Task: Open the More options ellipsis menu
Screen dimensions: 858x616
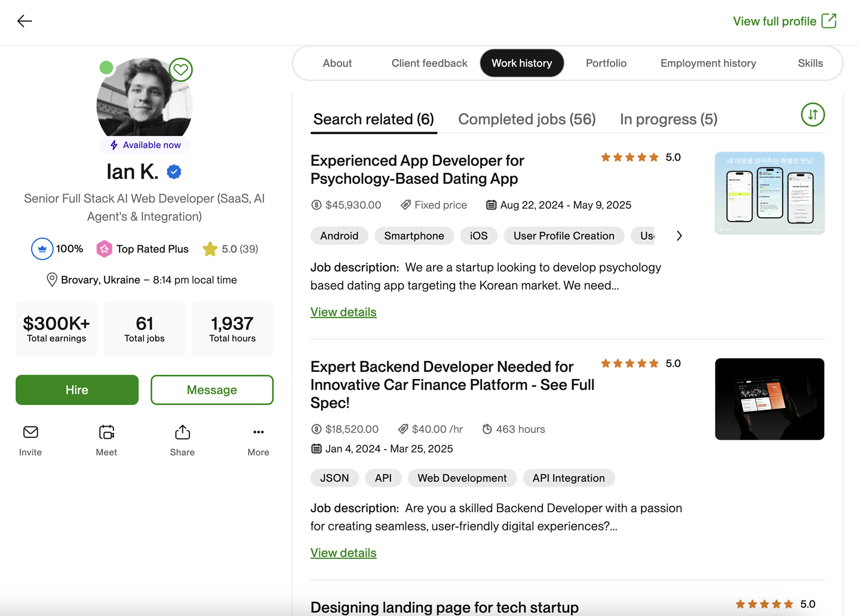Action: pos(258,432)
